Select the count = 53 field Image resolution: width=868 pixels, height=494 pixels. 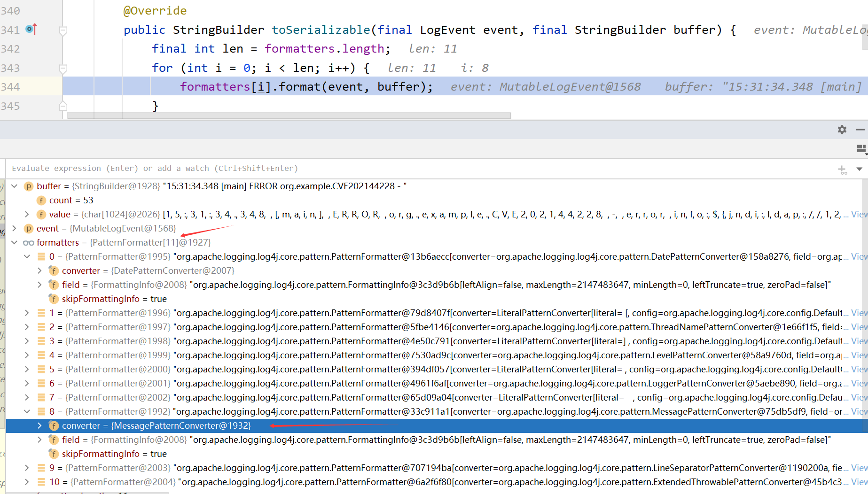coord(434,200)
